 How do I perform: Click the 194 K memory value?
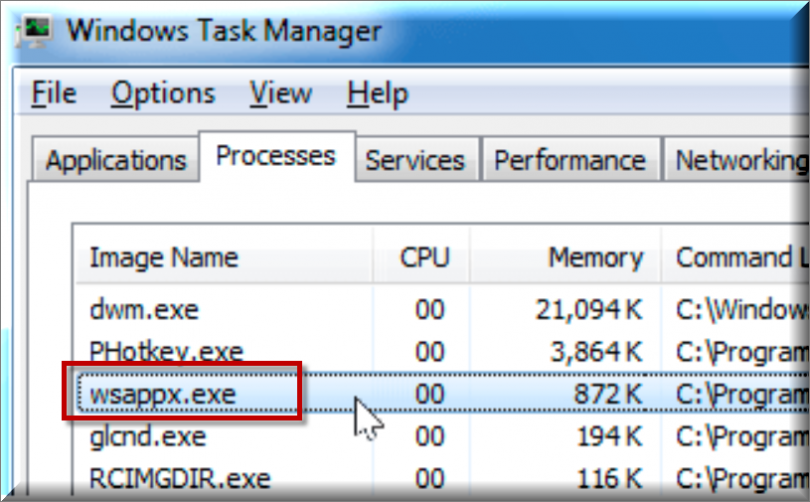click(x=609, y=437)
